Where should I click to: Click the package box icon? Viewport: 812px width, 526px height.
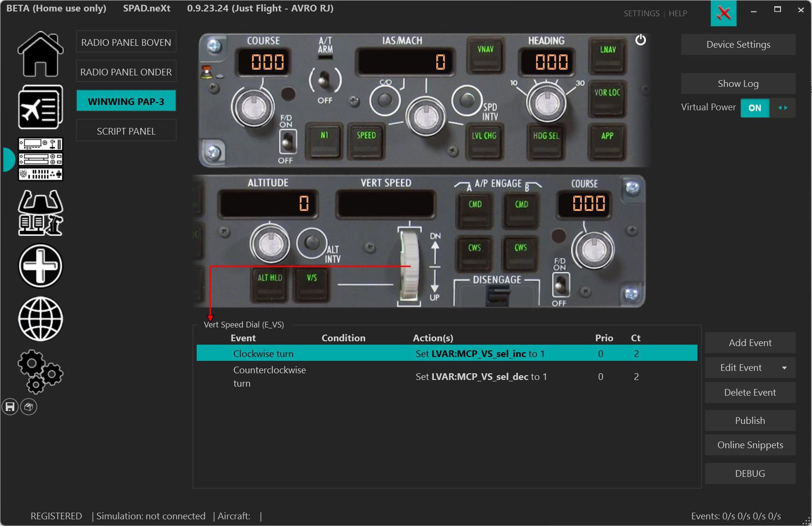(29, 407)
